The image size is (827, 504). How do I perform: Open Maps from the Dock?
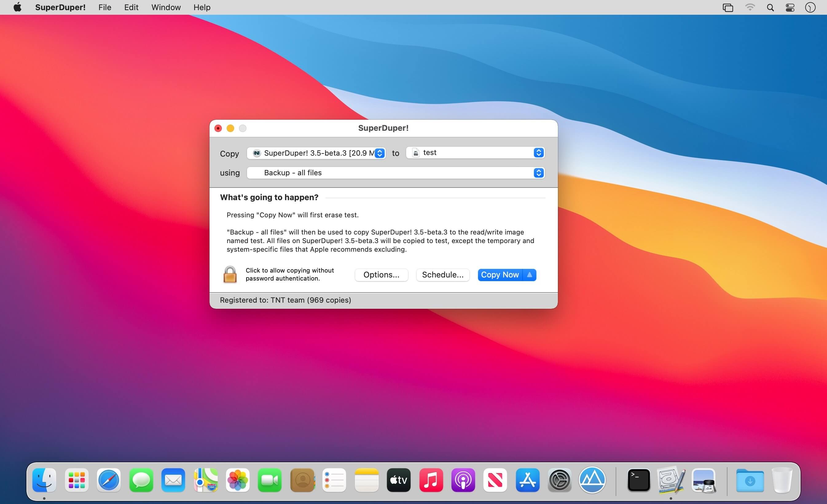tap(206, 480)
